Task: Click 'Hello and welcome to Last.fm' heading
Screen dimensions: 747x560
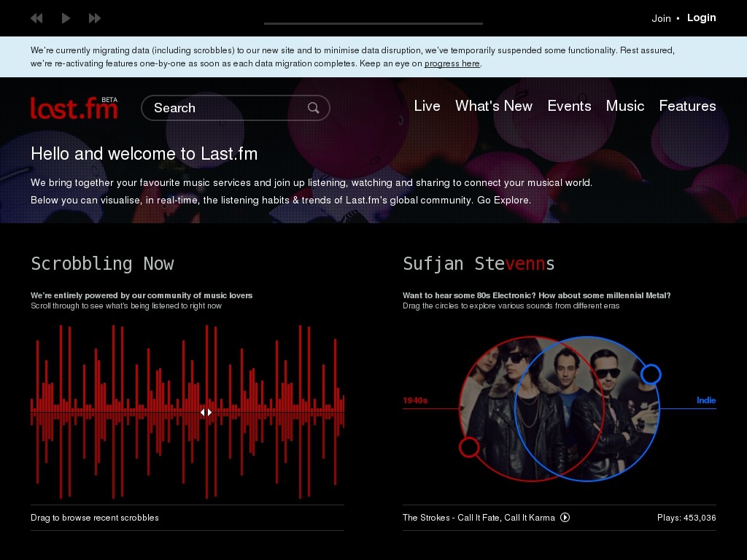Action: [x=144, y=154]
